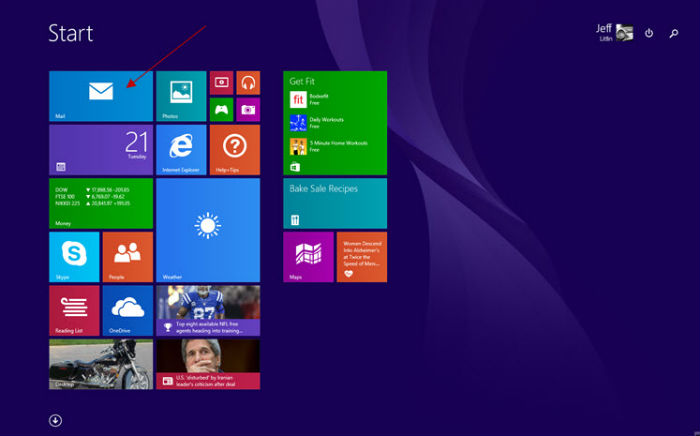Open the People tile
700x436 pixels.
click(128, 257)
